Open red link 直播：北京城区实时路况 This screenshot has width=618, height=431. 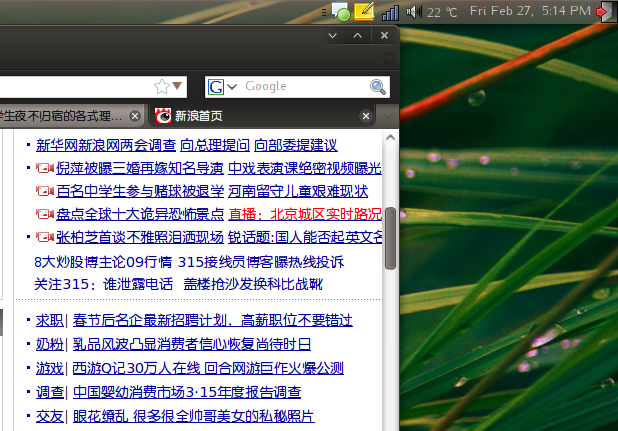coord(305,214)
